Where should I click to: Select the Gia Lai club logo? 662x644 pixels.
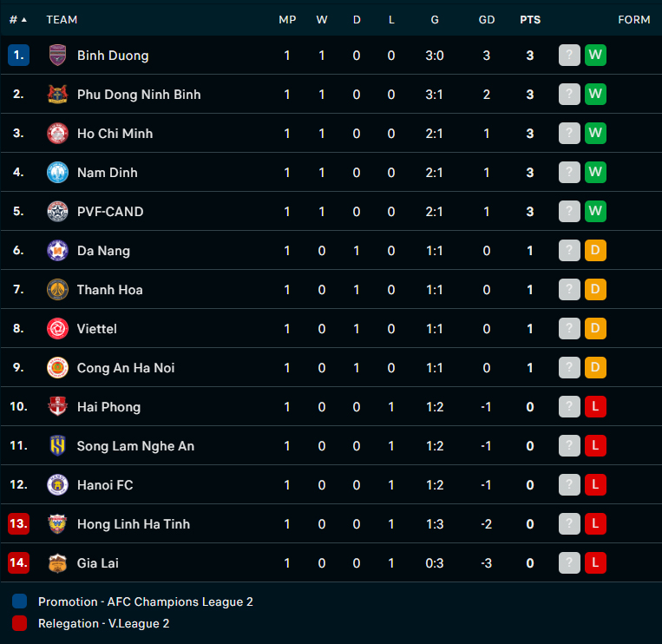pos(57,563)
